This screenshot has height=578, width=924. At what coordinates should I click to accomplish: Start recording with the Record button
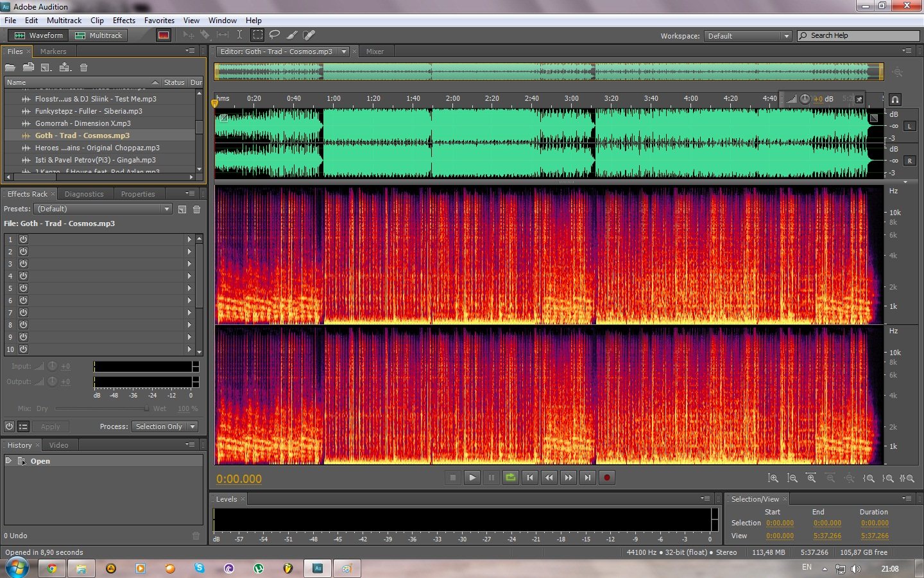(607, 478)
